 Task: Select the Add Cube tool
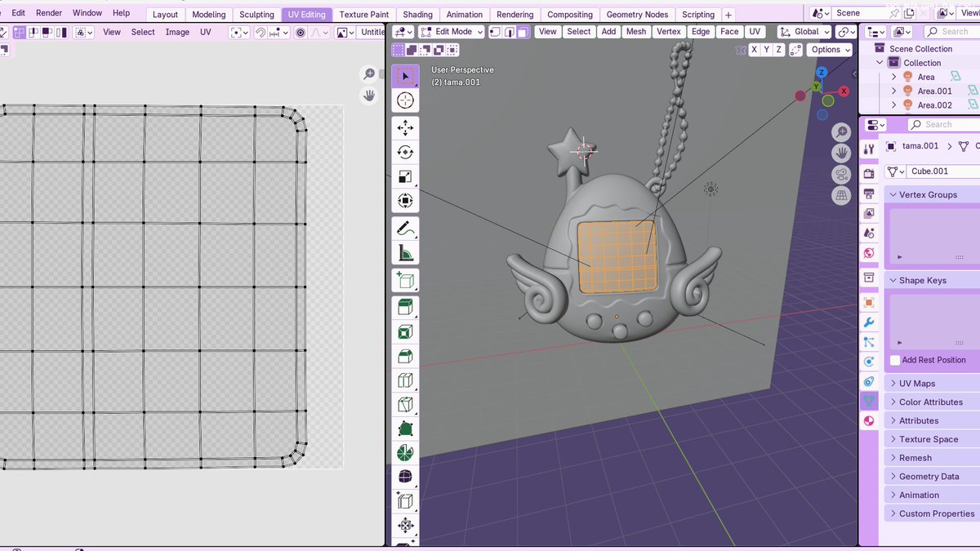[x=405, y=281]
